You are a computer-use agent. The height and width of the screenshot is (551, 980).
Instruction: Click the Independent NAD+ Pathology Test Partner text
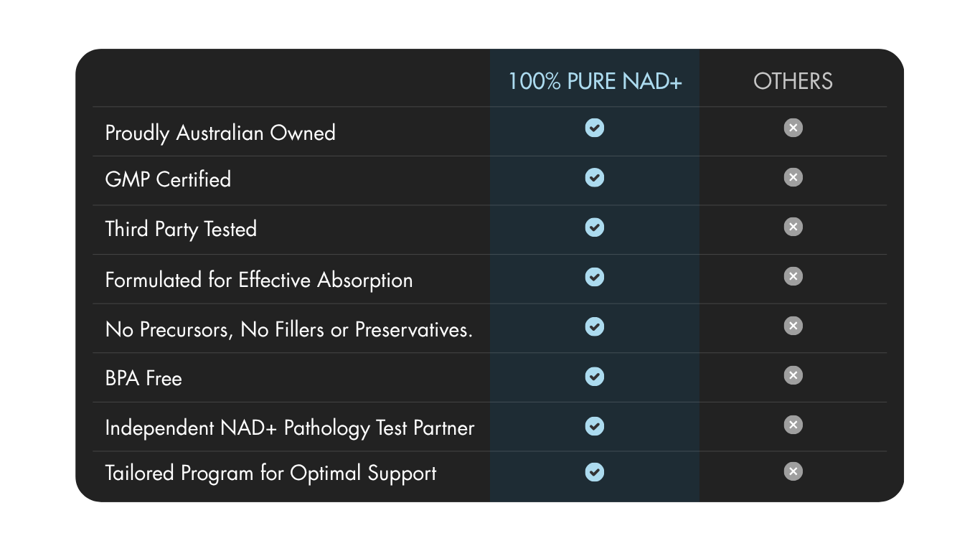click(x=290, y=428)
